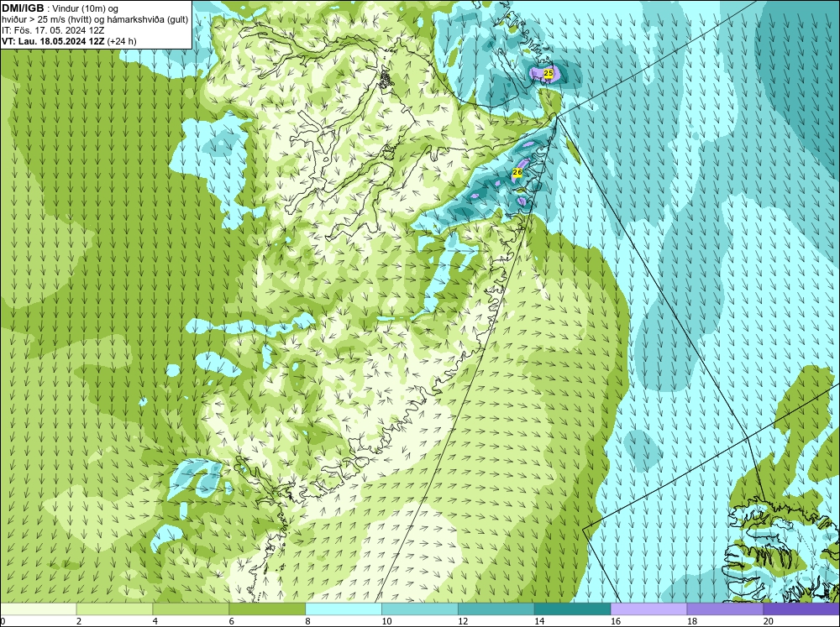Screen dimensions: 840x627
Task: Click legend scale value '20'
Action: (x=769, y=621)
